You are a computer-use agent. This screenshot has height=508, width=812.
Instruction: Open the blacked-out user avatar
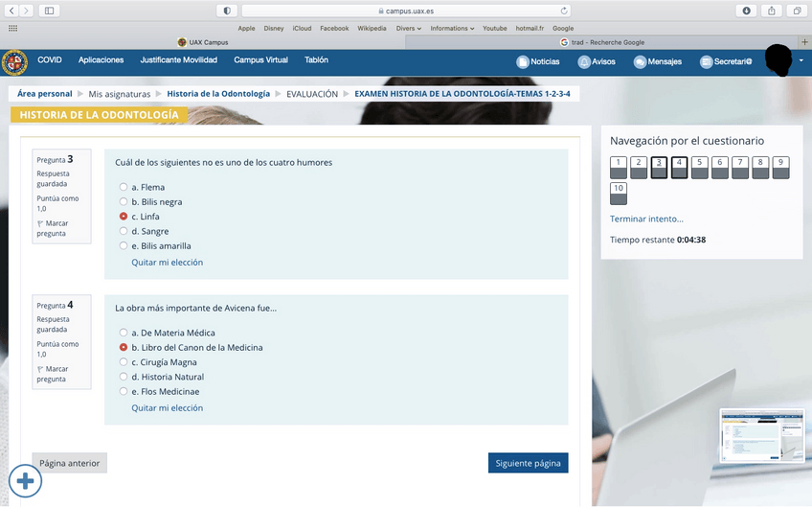tap(778, 60)
